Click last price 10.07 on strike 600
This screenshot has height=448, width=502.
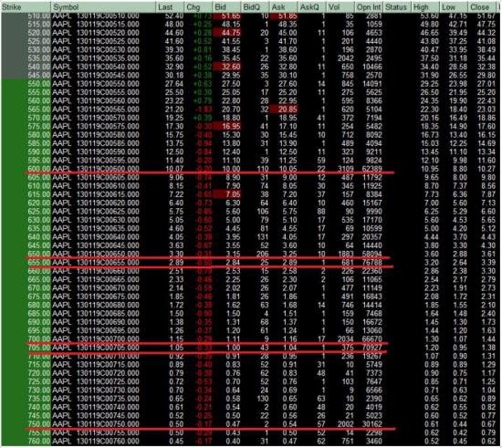pos(174,169)
